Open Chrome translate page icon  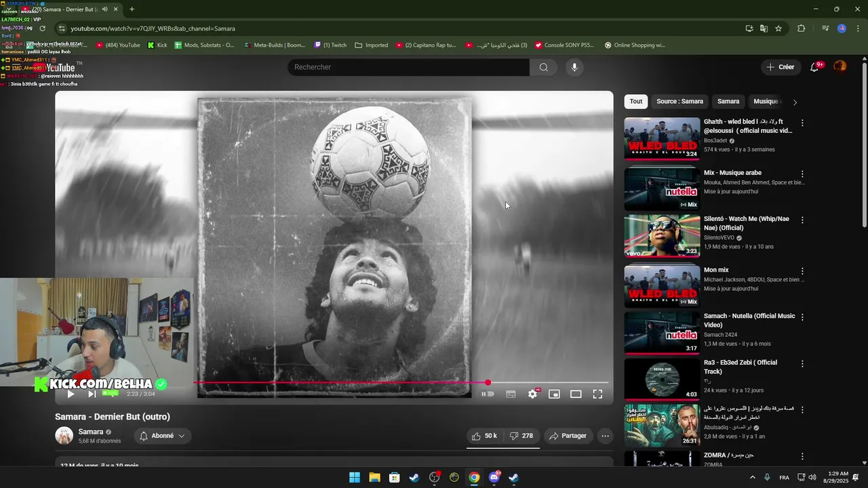point(764,28)
